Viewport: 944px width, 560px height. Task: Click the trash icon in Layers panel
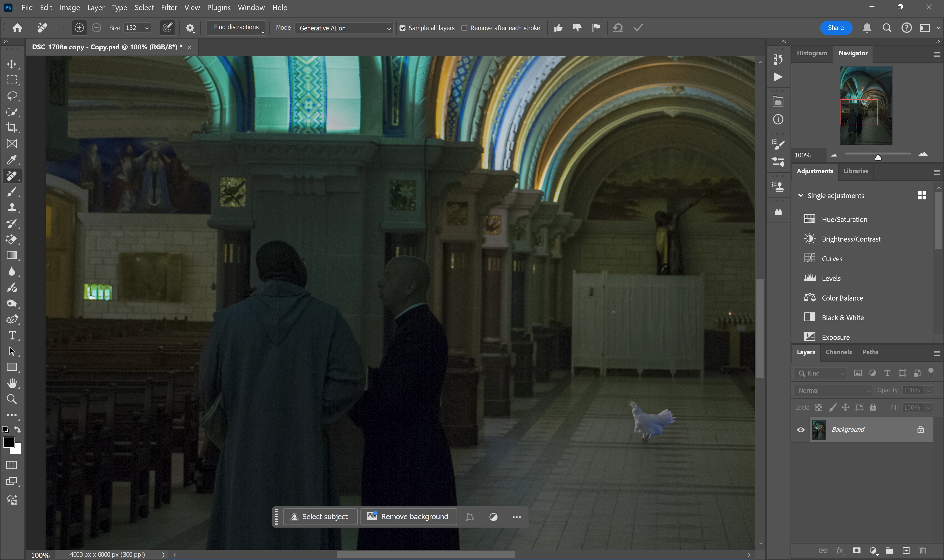923,551
